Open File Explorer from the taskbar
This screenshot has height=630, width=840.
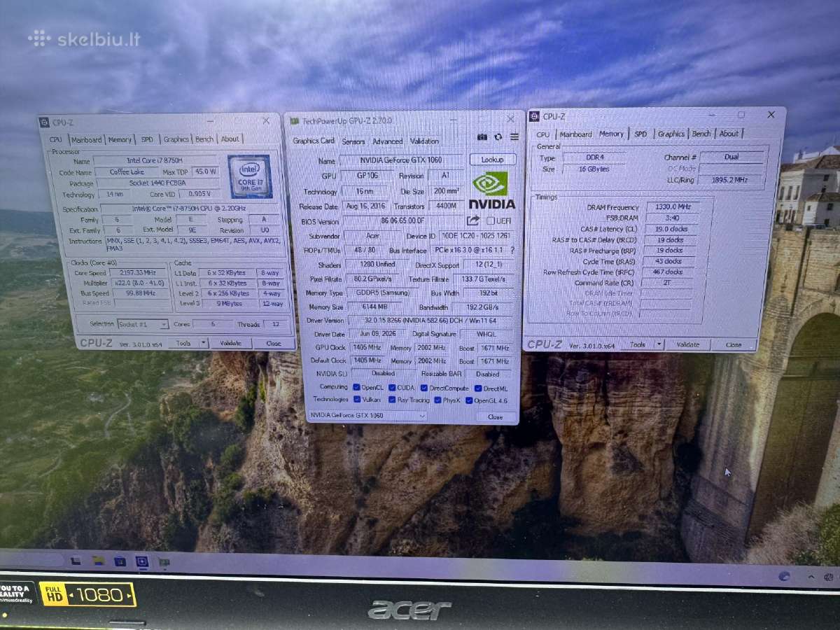pyautogui.click(x=99, y=561)
